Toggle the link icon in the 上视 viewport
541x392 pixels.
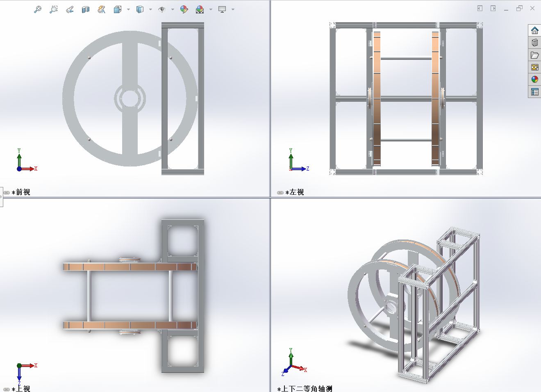point(7,389)
